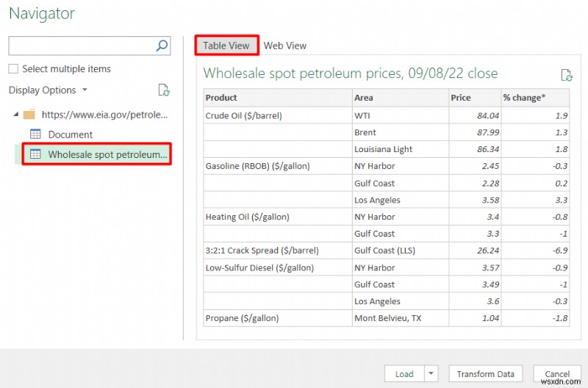The width and height of the screenshot is (588, 388).
Task: Cancel the Navigator dialog
Action: click(x=557, y=373)
